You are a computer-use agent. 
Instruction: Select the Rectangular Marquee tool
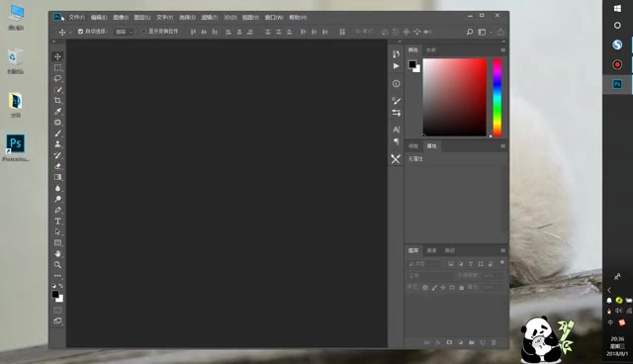point(57,67)
